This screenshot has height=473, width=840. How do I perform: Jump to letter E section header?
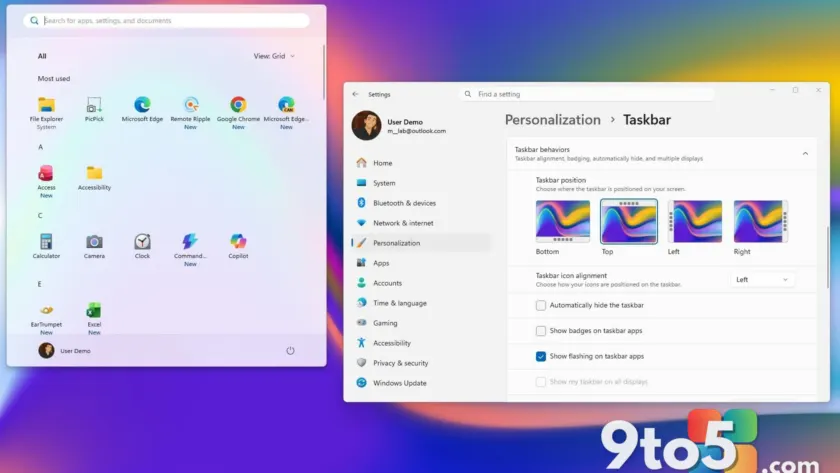pyautogui.click(x=40, y=284)
